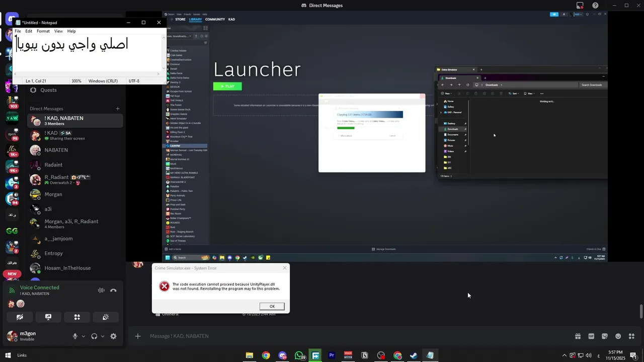Open the YAW server icon

pos(12,118)
